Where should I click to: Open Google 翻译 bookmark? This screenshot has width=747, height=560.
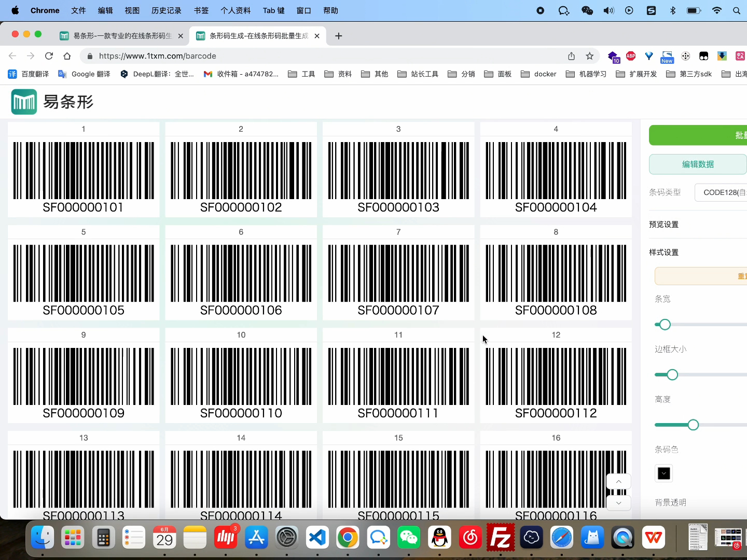coord(84,74)
